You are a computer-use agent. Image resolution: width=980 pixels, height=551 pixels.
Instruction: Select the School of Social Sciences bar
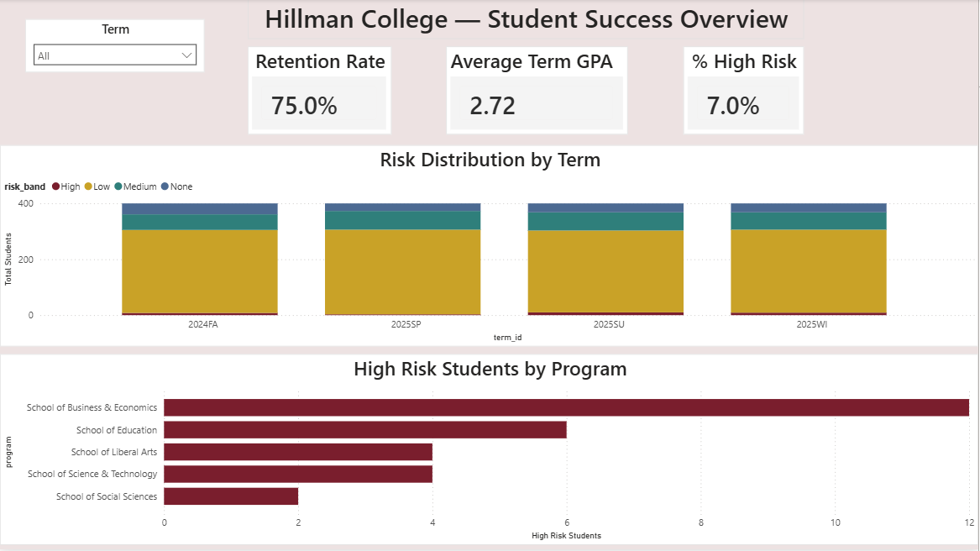point(231,496)
